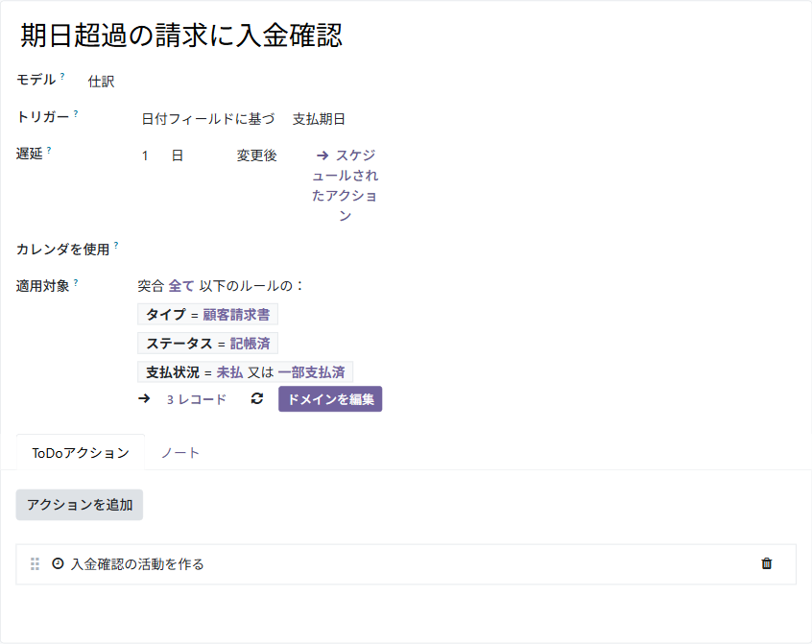Click the delay number field showing 1
Screen dimensions: 812x644
[x=145, y=155]
